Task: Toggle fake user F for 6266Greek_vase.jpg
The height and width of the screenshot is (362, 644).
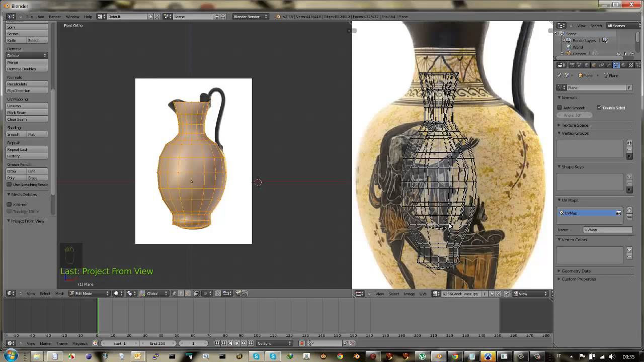Action: pyautogui.click(x=486, y=294)
